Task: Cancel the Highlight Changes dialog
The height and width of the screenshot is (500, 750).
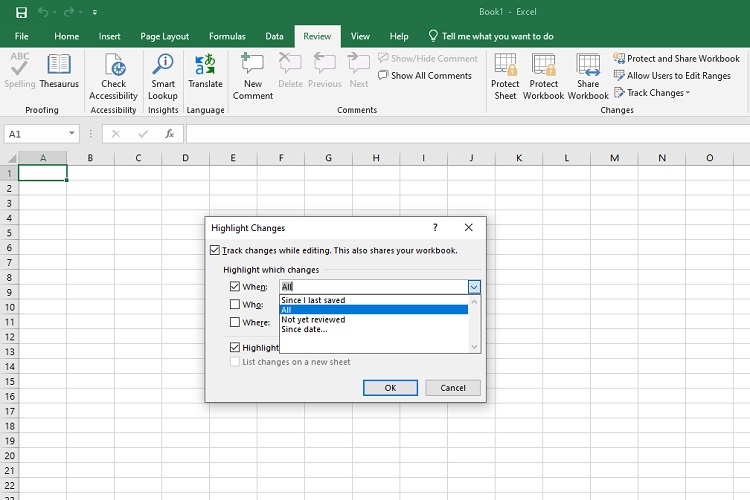Action: coord(452,388)
